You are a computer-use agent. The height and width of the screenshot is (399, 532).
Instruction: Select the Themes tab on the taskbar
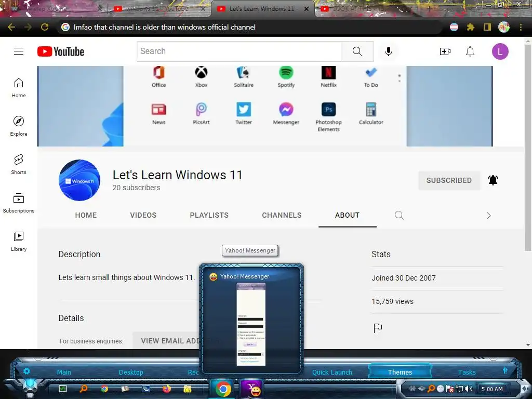pos(400,372)
